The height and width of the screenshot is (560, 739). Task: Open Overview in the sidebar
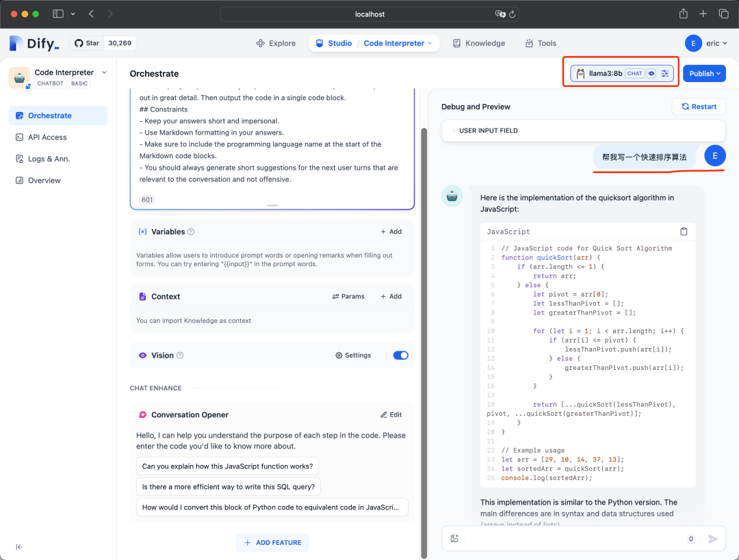(x=58, y=181)
